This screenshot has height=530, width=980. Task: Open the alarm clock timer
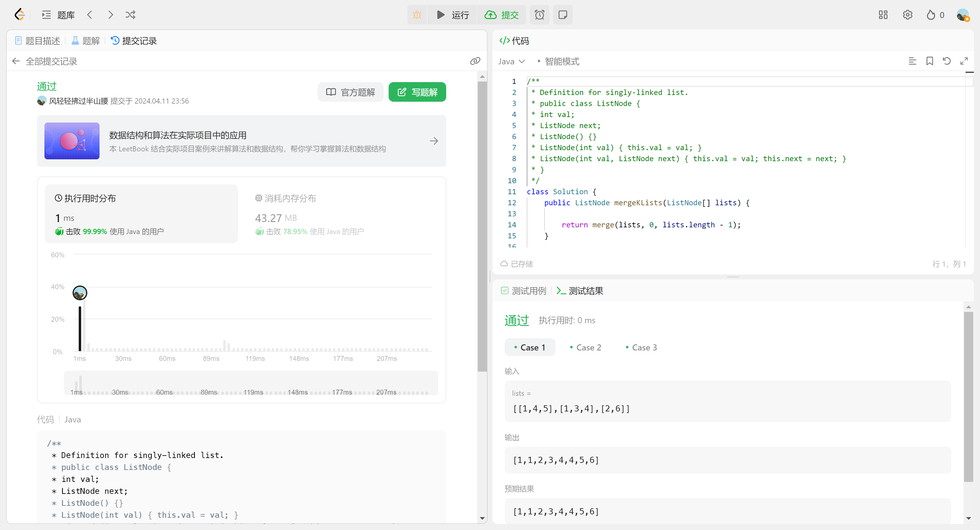click(x=539, y=15)
